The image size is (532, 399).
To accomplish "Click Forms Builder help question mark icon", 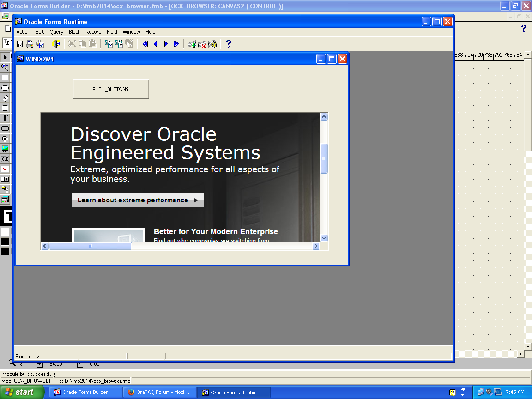I will (524, 29).
